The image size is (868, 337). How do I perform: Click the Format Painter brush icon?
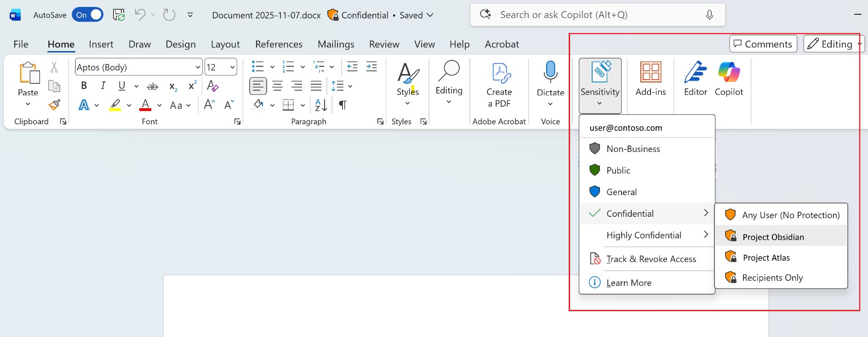(x=54, y=105)
